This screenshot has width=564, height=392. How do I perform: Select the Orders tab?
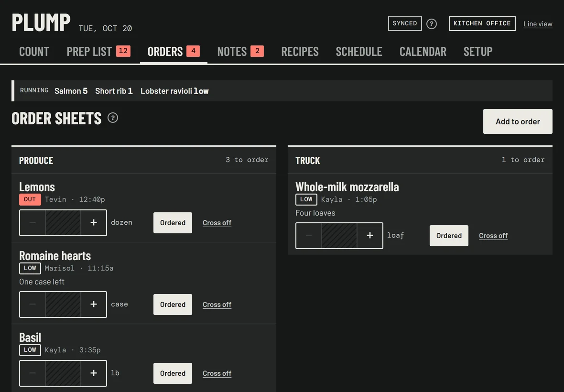(x=174, y=52)
